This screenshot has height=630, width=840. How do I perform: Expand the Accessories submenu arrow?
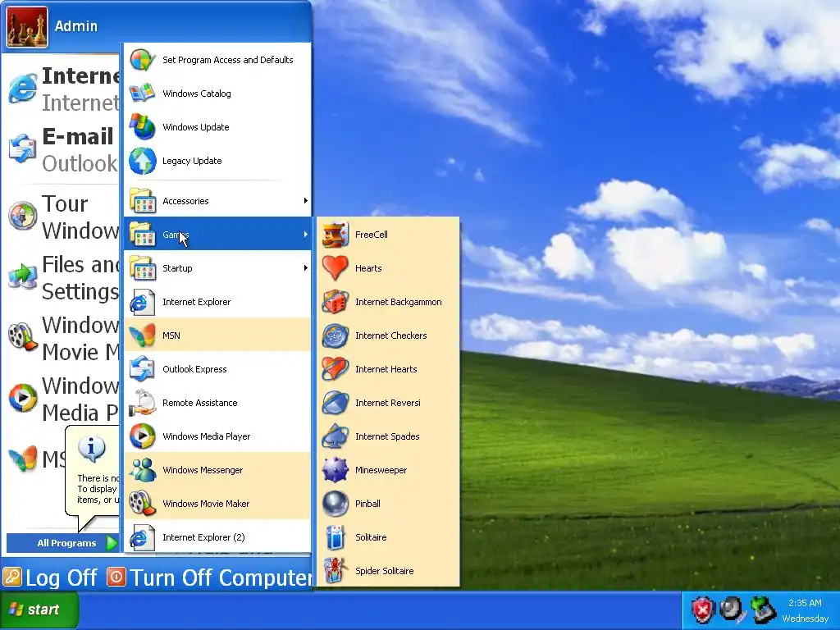(x=305, y=201)
